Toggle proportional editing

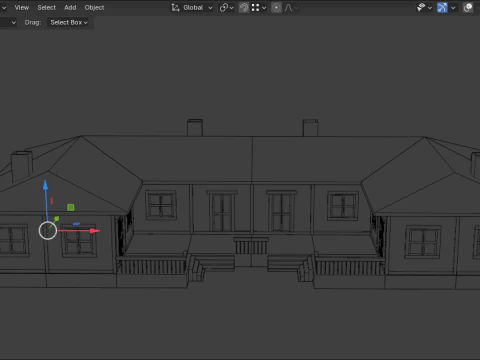pos(276,7)
